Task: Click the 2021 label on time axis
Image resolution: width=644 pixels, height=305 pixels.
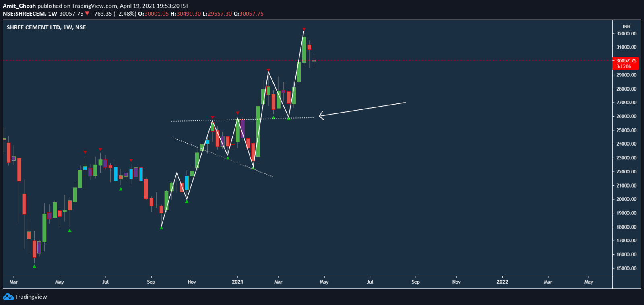Action: click(237, 282)
